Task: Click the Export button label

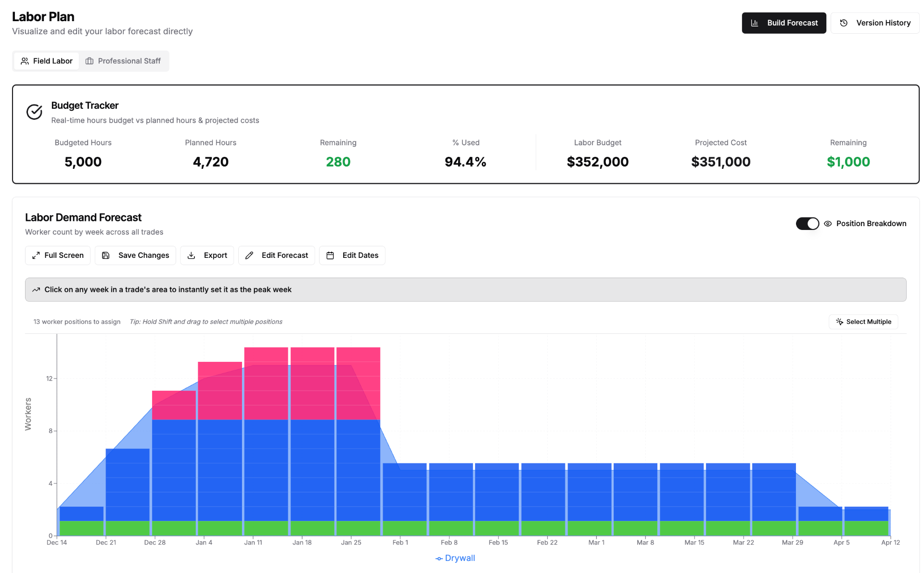Action: (216, 255)
